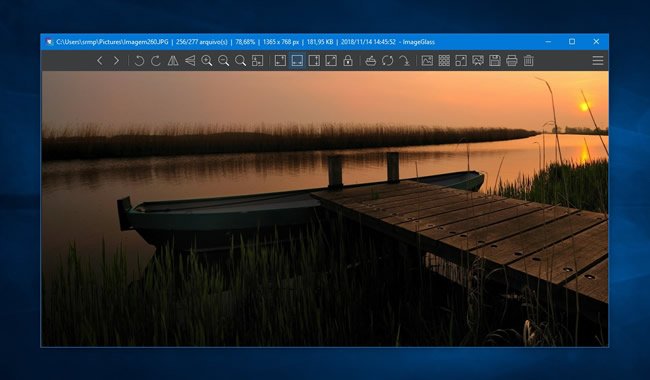Toggle the highlighted scale-to-width zoom mode
Viewport: 650px width, 380px height.
[297, 61]
